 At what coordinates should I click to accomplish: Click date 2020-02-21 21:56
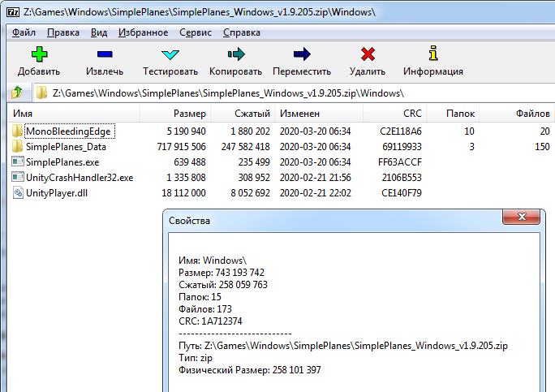click(x=316, y=178)
